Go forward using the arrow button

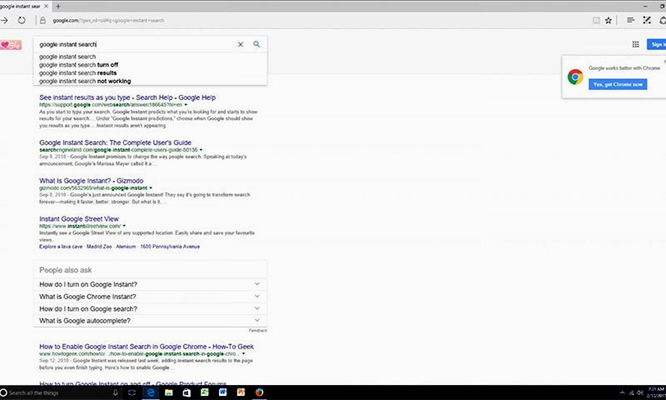[4, 20]
